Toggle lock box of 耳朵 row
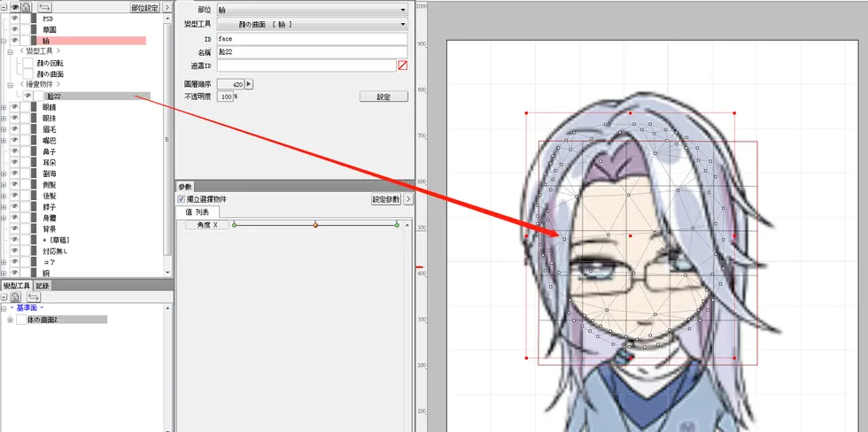Viewport: 868px width, 432px height. 26,162
